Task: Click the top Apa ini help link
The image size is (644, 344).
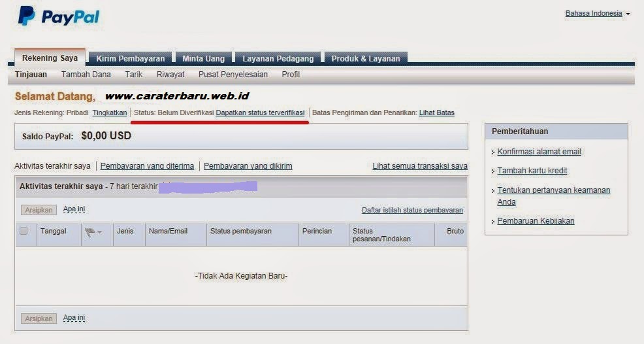Action: tap(74, 209)
